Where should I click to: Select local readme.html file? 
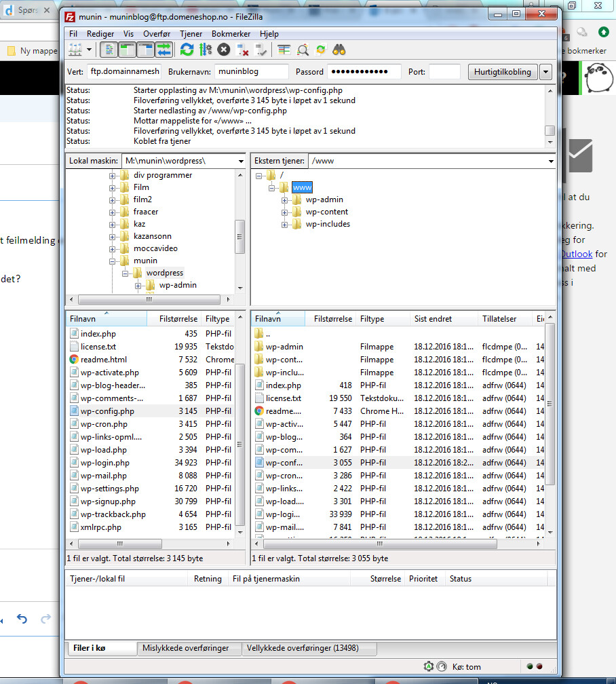tap(103, 360)
